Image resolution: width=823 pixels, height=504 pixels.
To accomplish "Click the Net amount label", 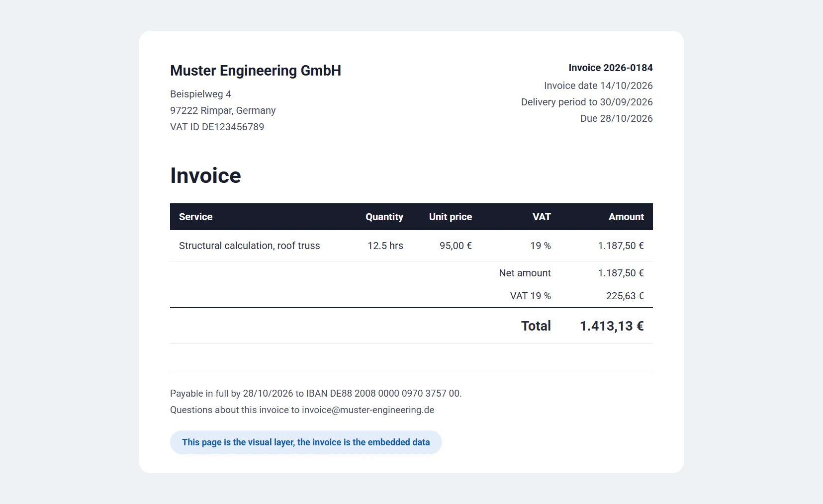I will tap(525, 273).
